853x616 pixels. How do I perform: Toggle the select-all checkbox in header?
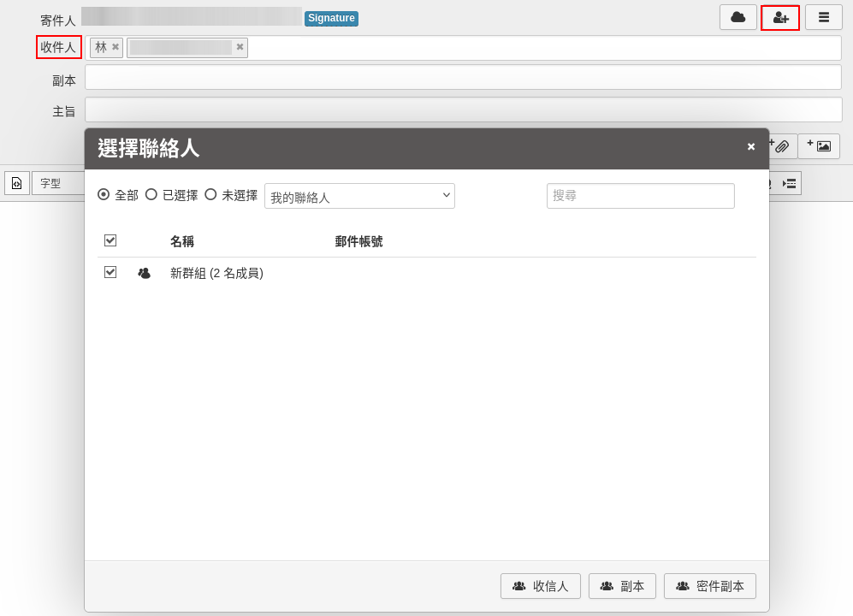(x=110, y=240)
